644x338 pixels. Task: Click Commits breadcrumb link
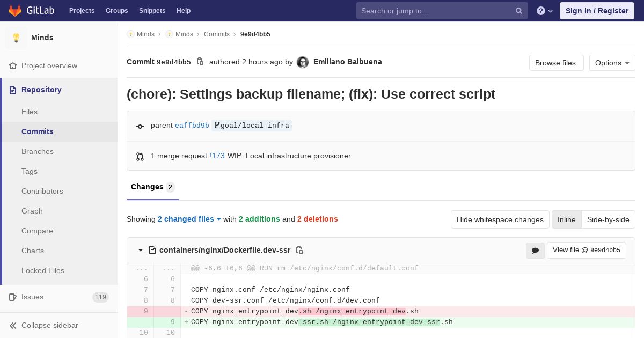coord(217,34)
